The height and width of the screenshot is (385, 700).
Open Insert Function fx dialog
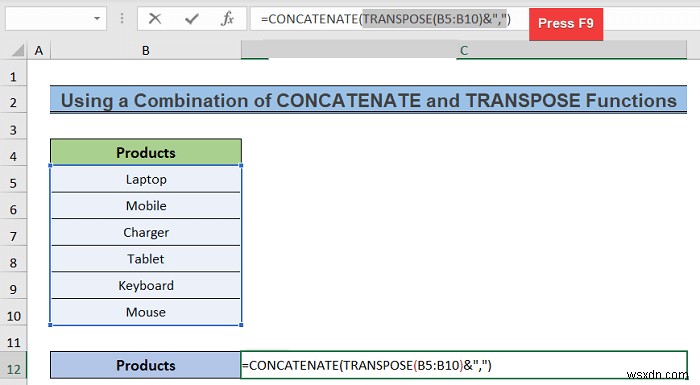[227, 19]
